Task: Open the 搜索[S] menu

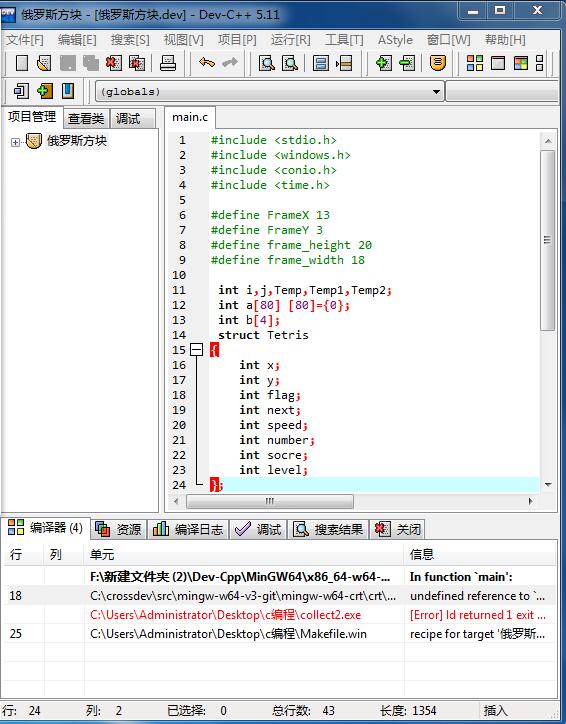Action: [x=130, y=40]
